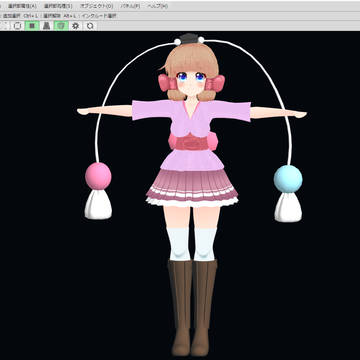Click 追加選択 Ctrl+L in the second bar
Image resolution: width=360 pixels, height=360 pixels.
coord(20,16)
